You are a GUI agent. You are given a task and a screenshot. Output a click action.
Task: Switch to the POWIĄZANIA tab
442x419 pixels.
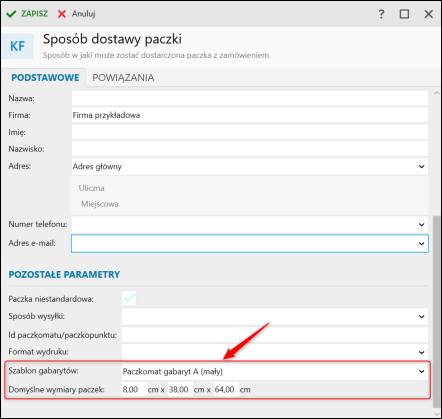123,78
